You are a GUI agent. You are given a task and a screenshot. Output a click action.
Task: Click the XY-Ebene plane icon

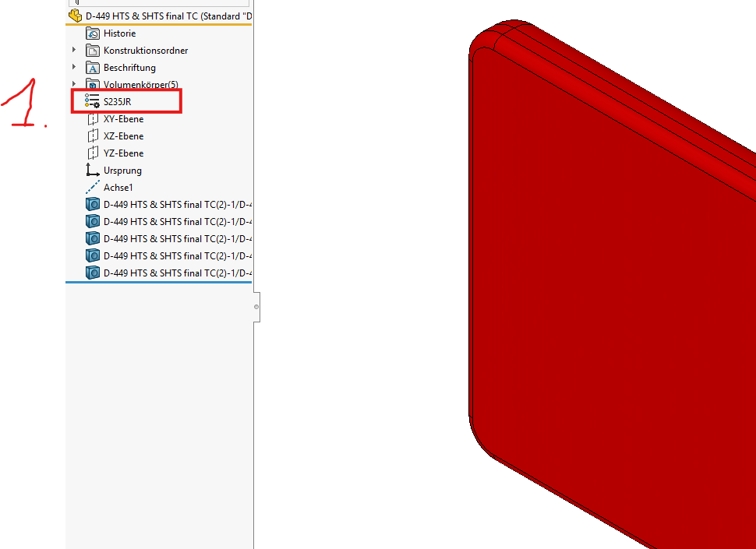click(93, 119)
